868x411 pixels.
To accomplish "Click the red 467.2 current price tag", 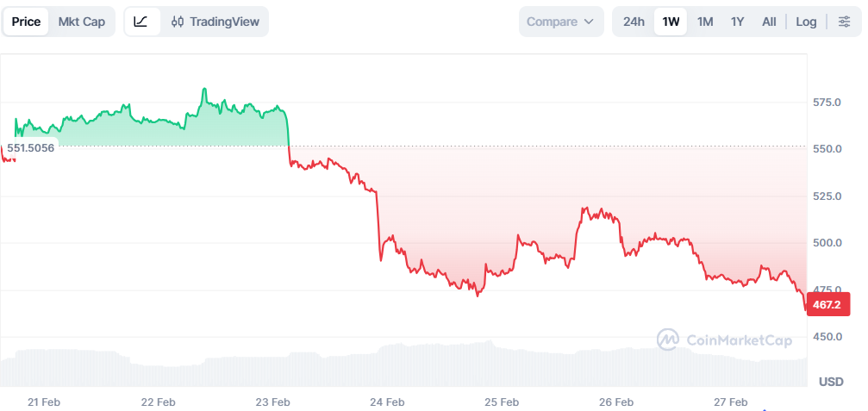I will (828, 304).
